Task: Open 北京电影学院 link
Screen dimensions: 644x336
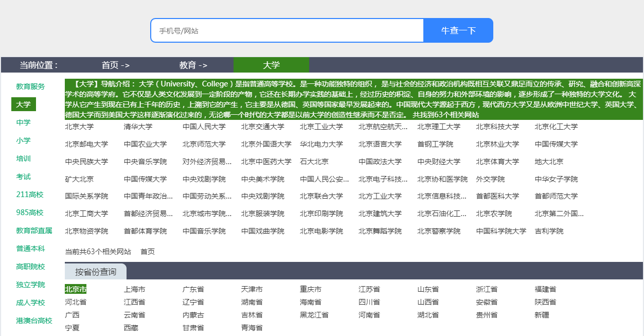Action: click(x=321, y=231)
